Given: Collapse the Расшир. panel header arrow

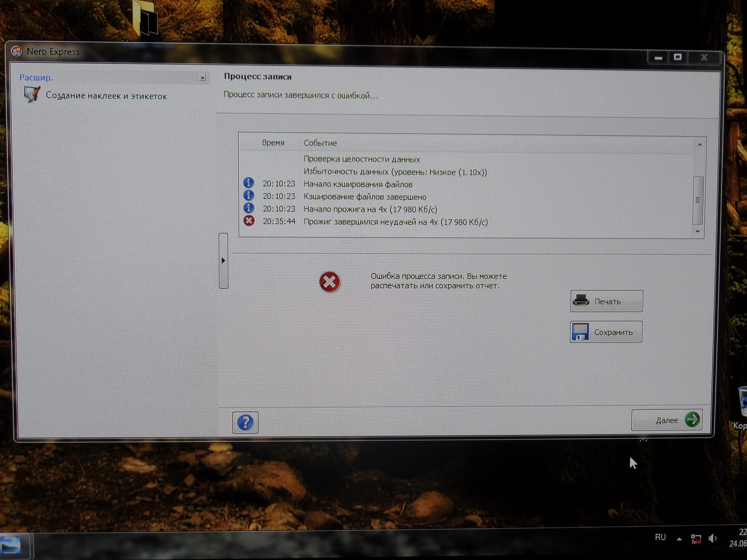Looking at the screenshot, I should [202, 78].
